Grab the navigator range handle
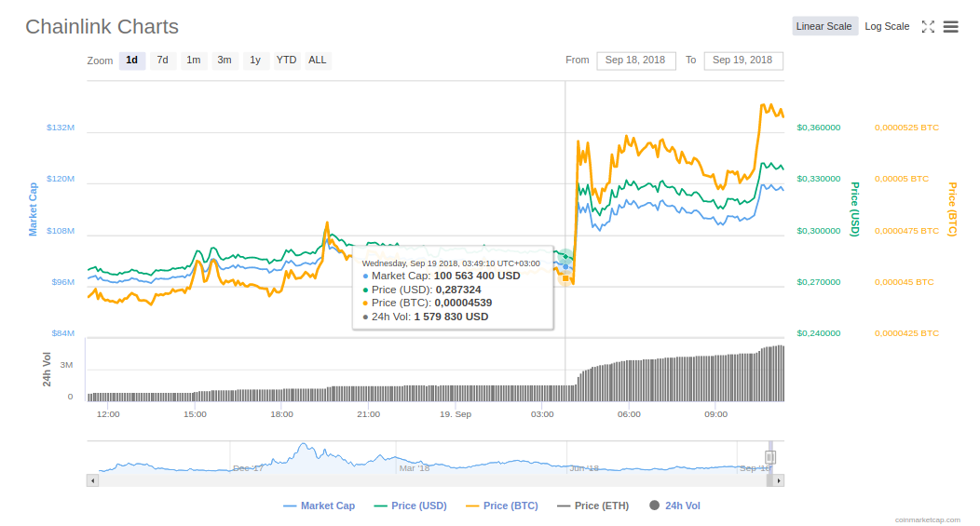Viewport: 980px width, 526px height. 770,457
